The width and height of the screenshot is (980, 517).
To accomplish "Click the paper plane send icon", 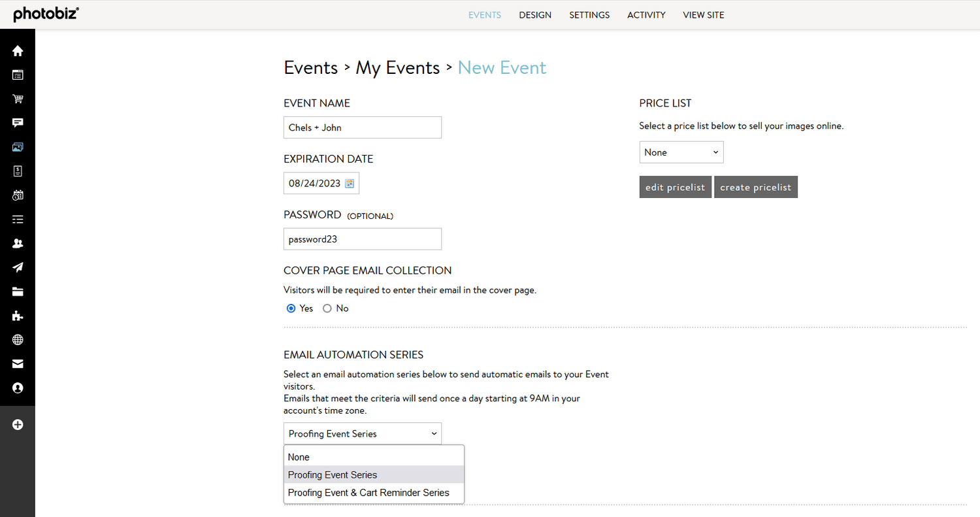I will 18,267.
